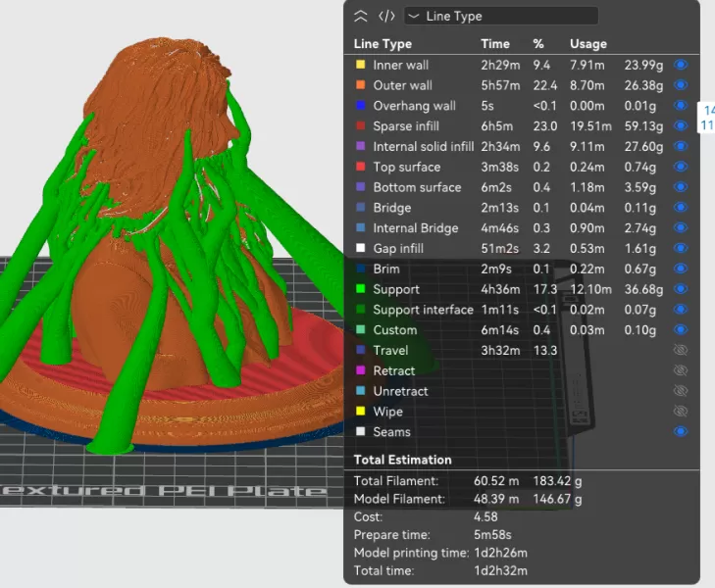Click the light blue Unretract swatch
The image size is (715, 588).
click(x=360, y=391)
